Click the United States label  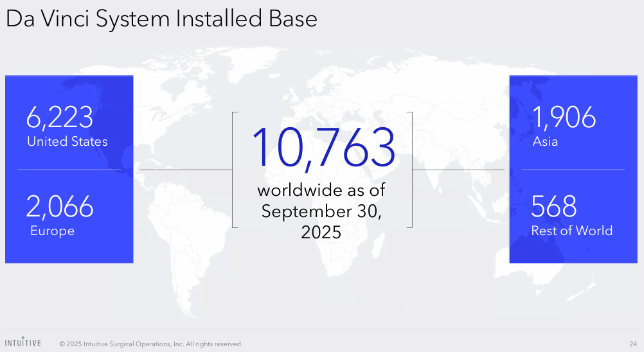pyautogui.click(x=67, y=141)
